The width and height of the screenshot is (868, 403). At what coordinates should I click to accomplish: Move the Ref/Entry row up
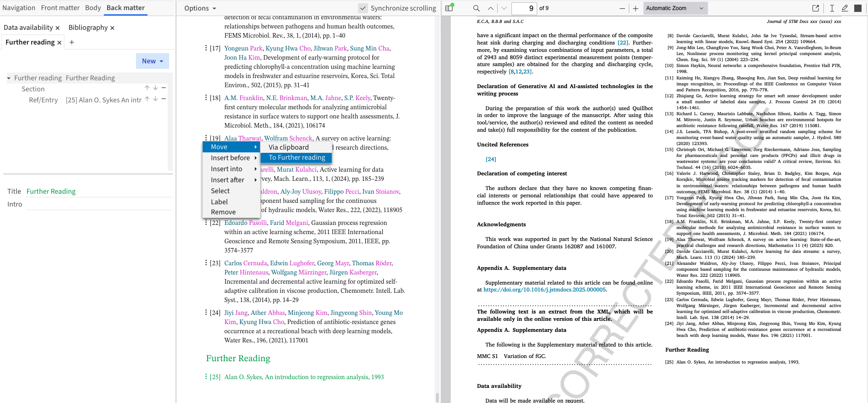pos(147,99)
